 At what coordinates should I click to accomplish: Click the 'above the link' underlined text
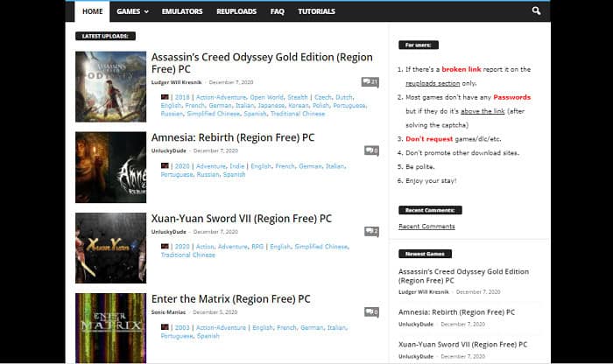[x=483, y=111]
